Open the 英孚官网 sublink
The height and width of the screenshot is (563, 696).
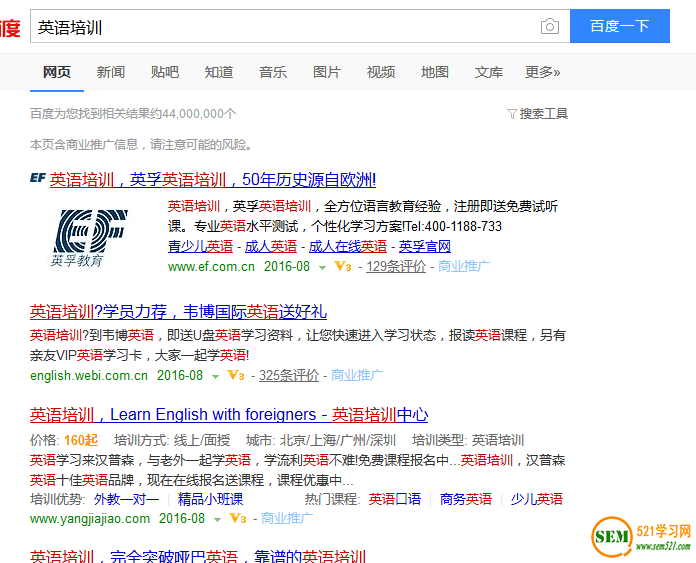click(x=425, y=246)
